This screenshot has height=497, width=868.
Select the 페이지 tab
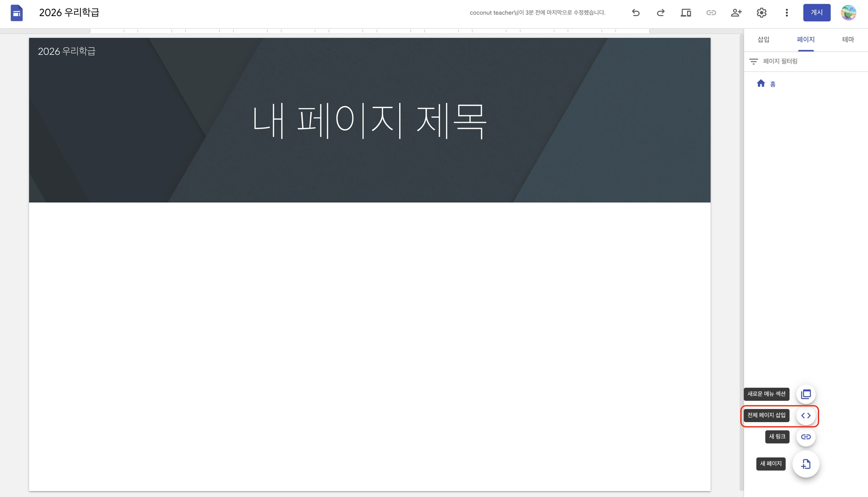[805, 39]
